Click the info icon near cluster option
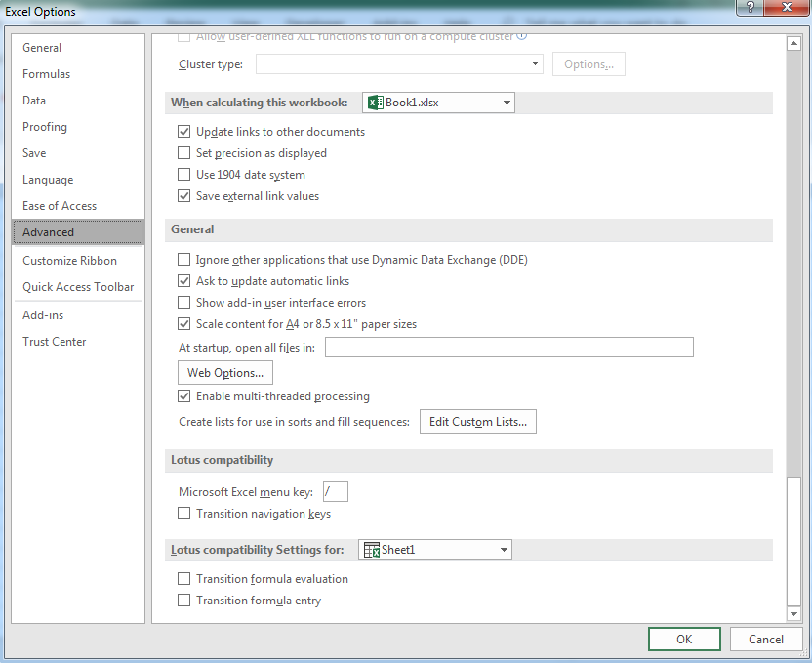 coord(521,36)
